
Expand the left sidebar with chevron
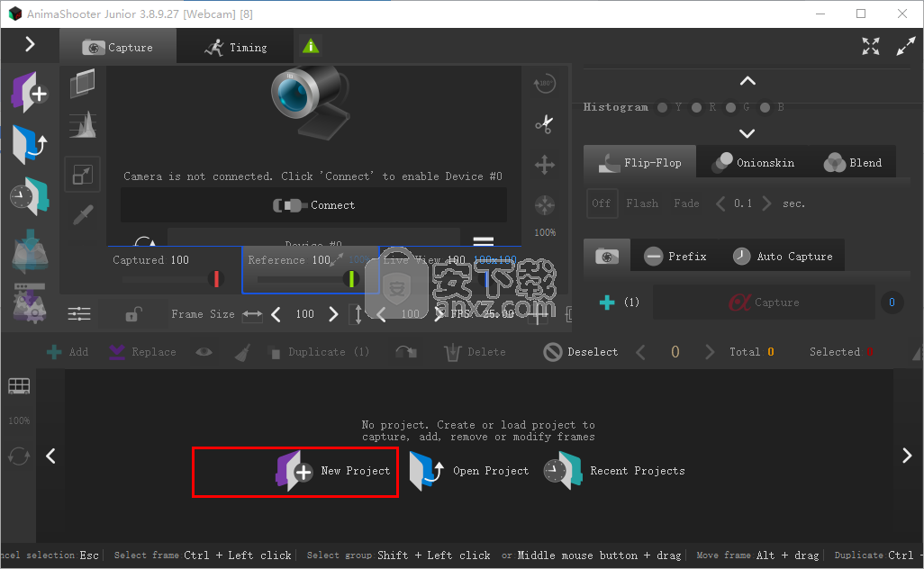(30, 44)
